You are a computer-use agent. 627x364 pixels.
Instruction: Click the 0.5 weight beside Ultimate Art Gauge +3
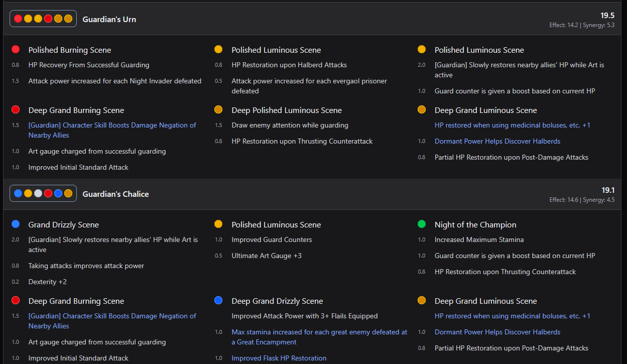coord(218,256)
